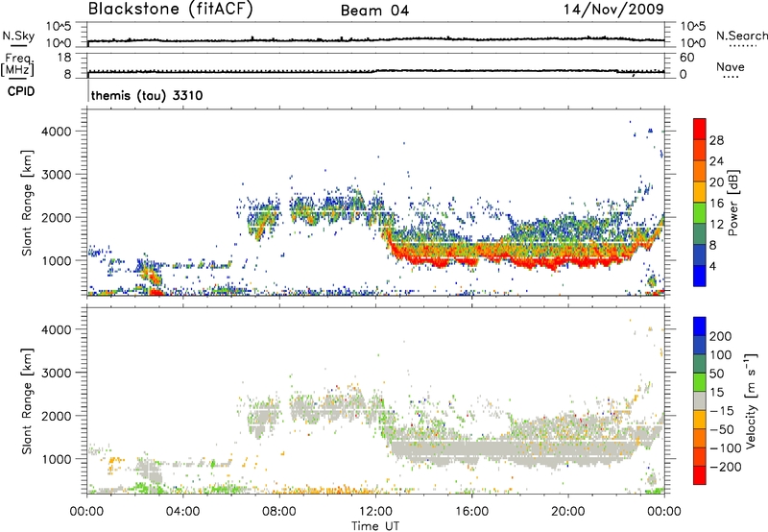Select the "themis (tau) 3310" mode text
The image size is (768, 532).
tap(147, 95)
